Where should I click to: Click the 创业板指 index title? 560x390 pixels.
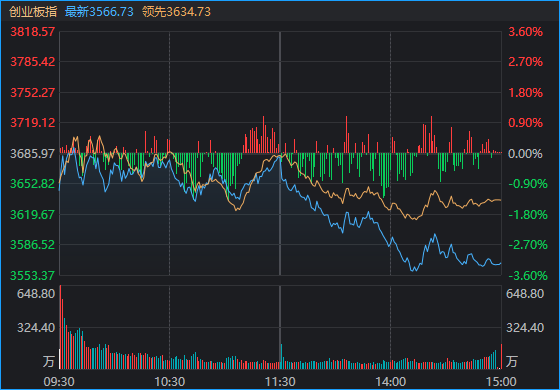click(x=33, y=12)
